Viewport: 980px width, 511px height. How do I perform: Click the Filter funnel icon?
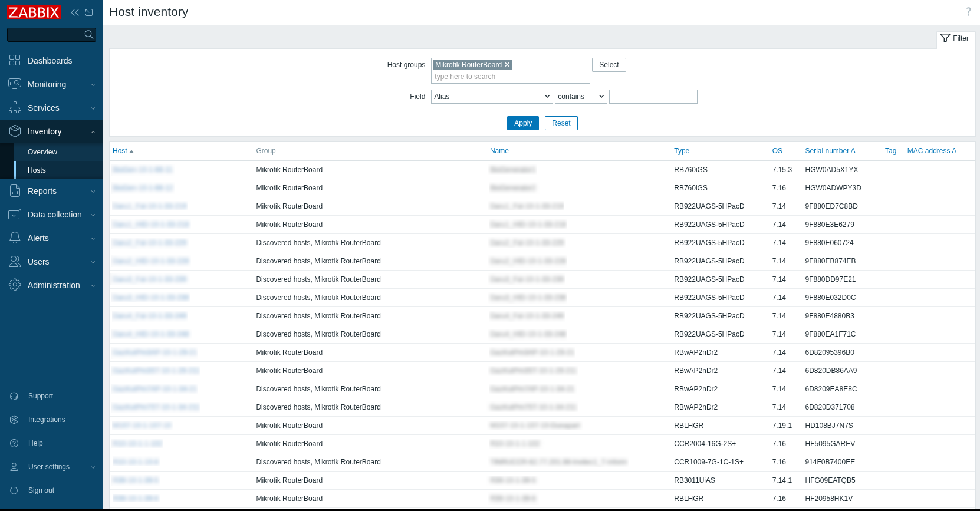945,38
